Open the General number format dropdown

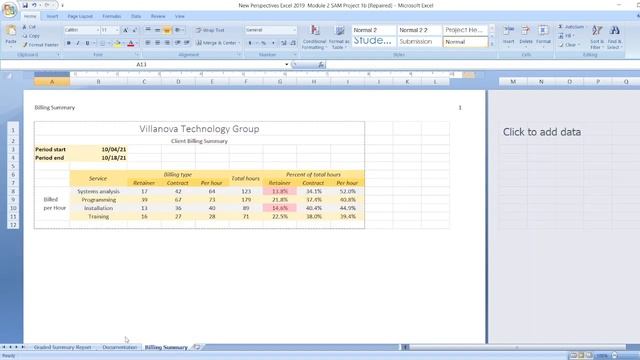pyautogui.click(x=294, y=30)
